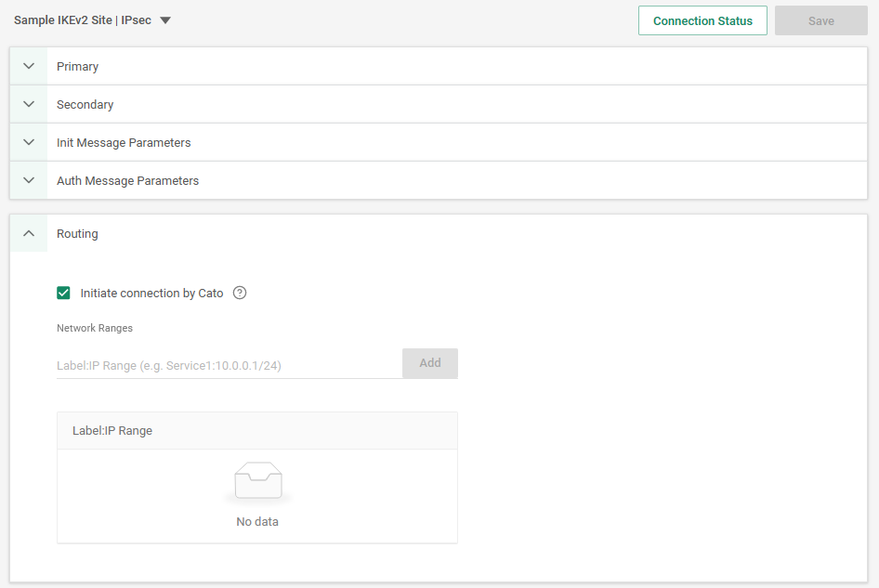The width and height of the screenshot is (879, 588).
Task: Click the empty inbox No data icon
Action: [257, 482]
